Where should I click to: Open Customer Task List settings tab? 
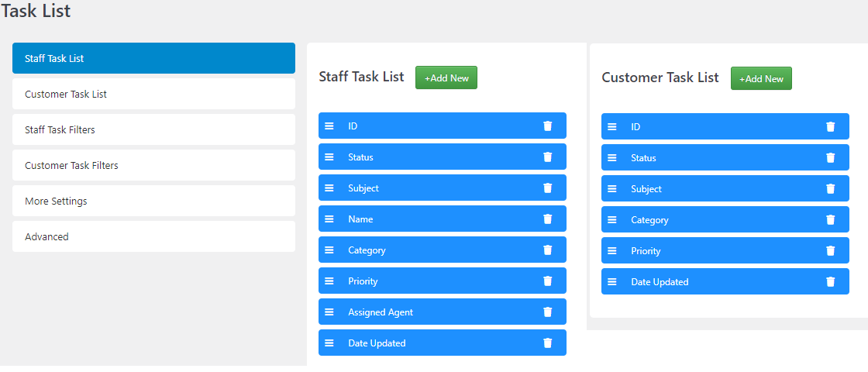pyautogui.click(x=154, y=94)
